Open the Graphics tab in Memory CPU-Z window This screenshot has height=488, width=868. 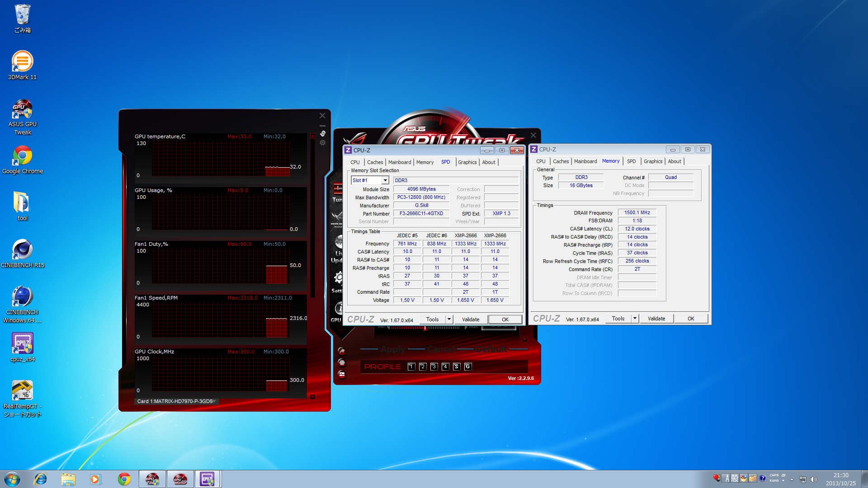[x=653, y=161]
